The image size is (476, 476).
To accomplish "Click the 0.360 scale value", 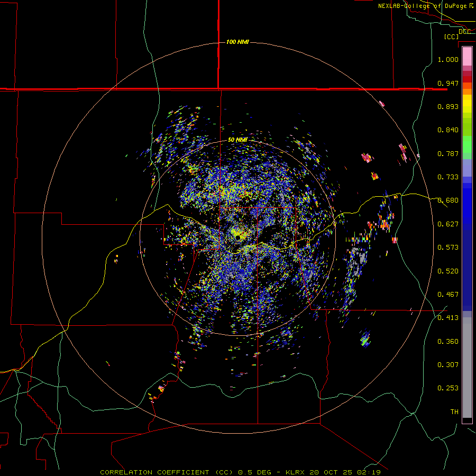I will click(x=448, y=342).
